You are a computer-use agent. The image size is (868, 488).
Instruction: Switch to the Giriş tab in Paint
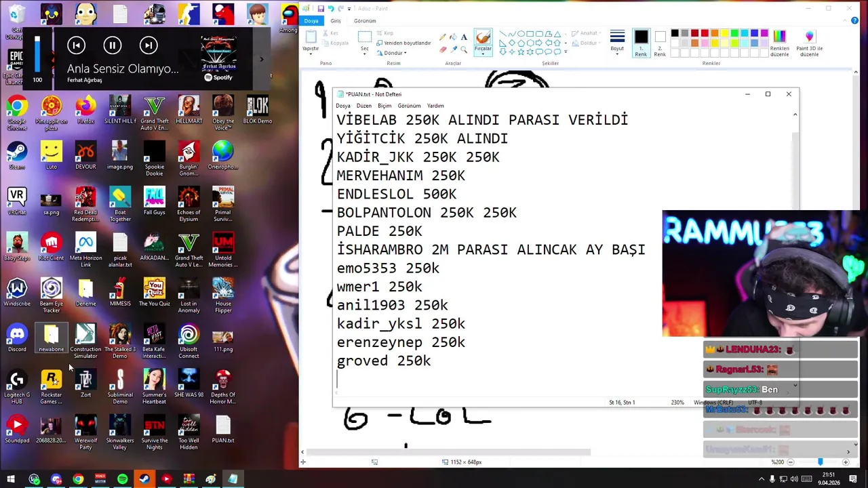[x=336, y=21]
